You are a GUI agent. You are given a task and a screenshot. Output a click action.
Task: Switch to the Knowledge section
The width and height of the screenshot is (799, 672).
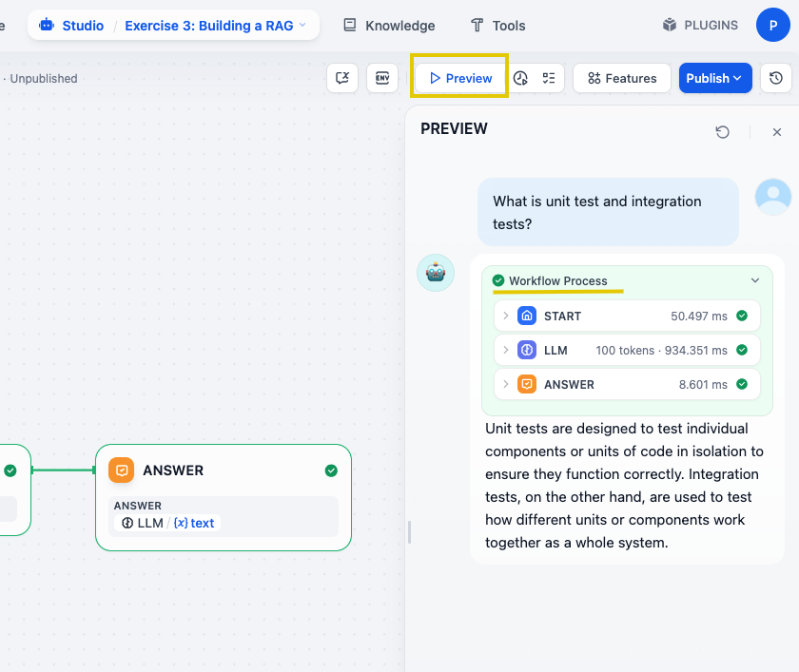pos(388,26)
